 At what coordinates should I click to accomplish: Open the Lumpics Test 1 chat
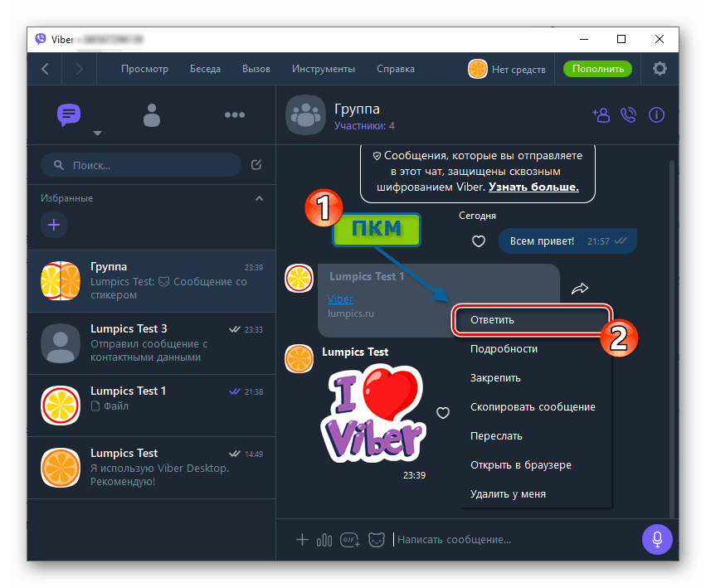click(x=151, y=406)
